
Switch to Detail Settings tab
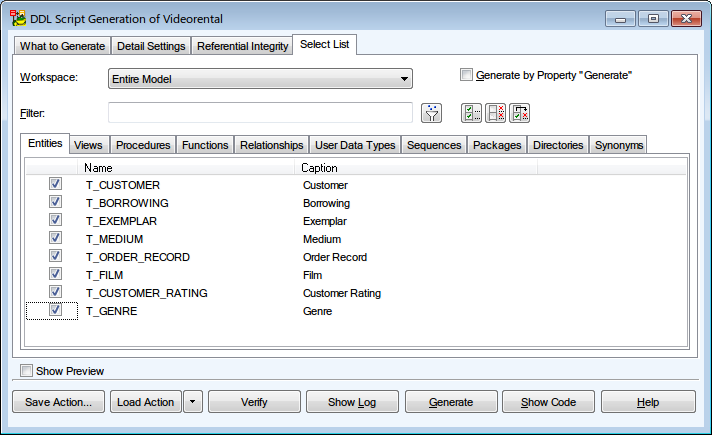point(151,46)
